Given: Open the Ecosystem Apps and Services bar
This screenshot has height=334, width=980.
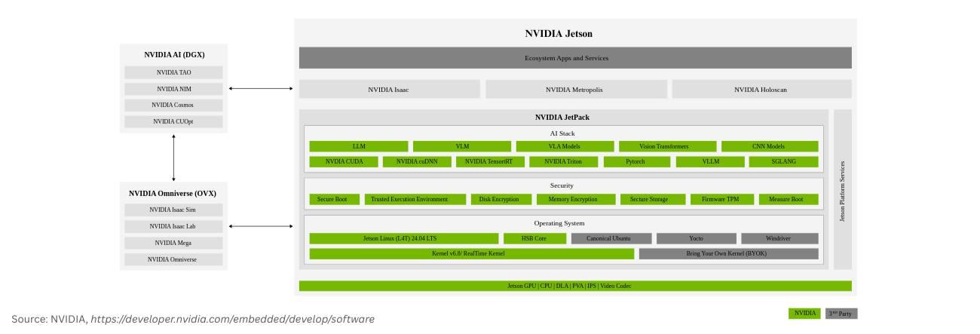Looking at the screenshot, I should click(x=574, y=58).
